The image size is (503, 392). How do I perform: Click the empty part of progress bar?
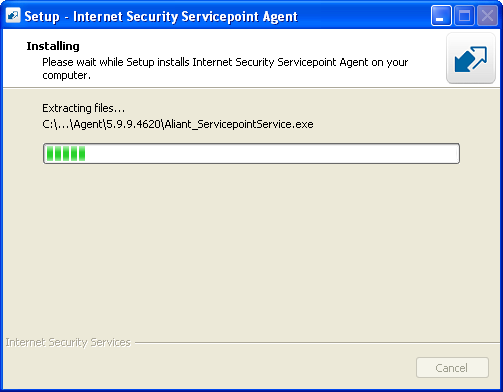coord(272,153)
